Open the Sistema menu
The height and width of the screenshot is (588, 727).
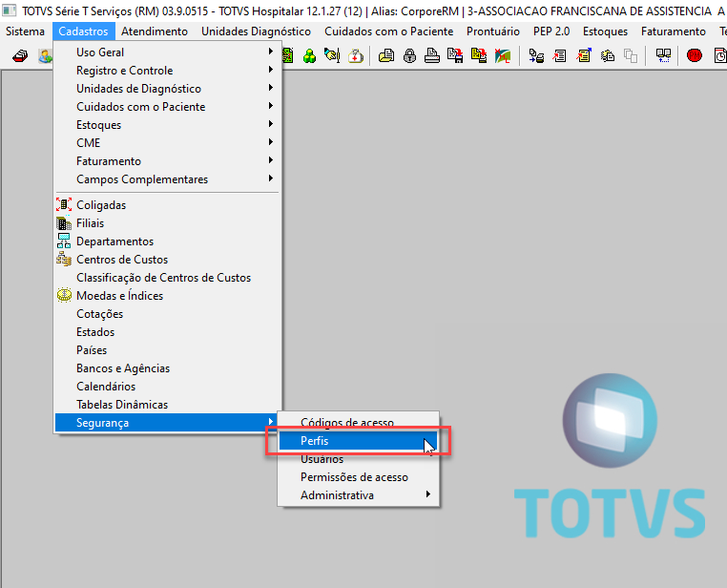(25, 31)
